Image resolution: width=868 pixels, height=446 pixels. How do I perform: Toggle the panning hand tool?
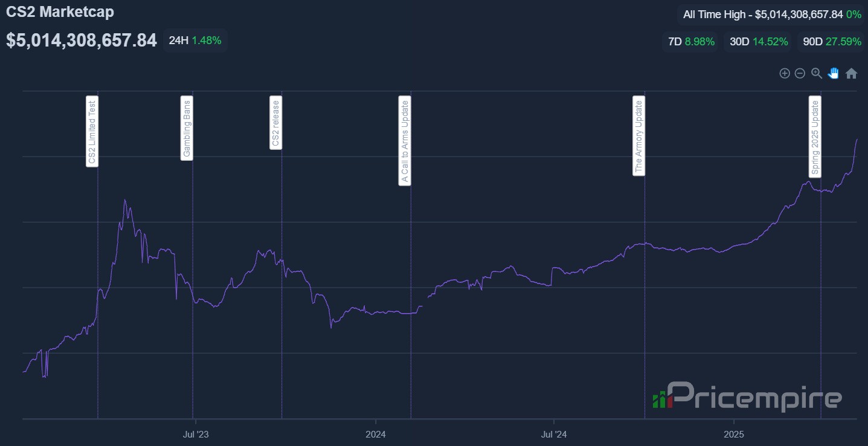pyautogui.click(x=834, y=73)
